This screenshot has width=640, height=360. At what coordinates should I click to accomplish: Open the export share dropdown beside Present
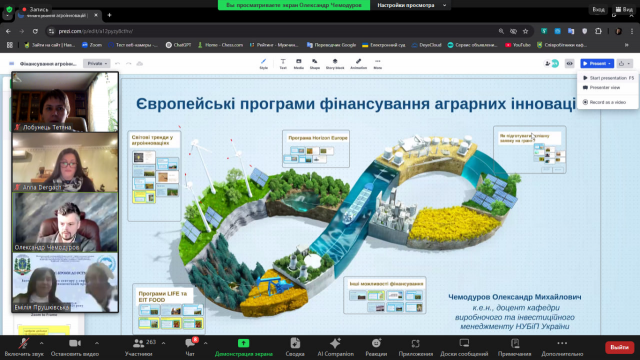click(x=625, y=64)
